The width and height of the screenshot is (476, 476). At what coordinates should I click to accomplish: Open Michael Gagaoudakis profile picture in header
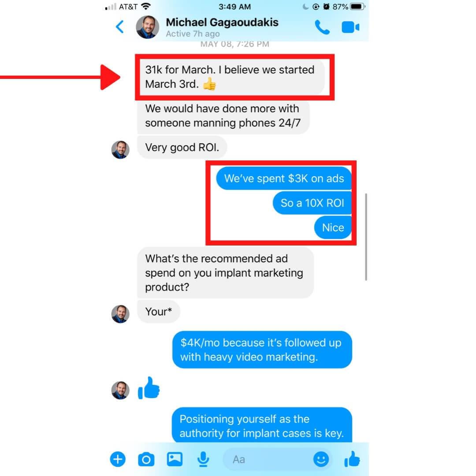(x=147, y=27)
